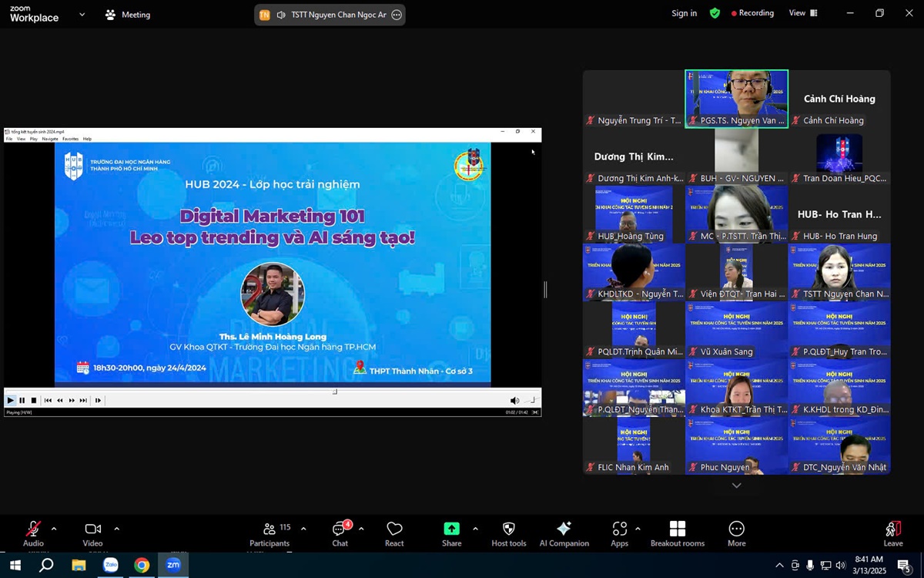Open File menu in shared media player
The width and height of the screenshot is (924, 578).
9,139
